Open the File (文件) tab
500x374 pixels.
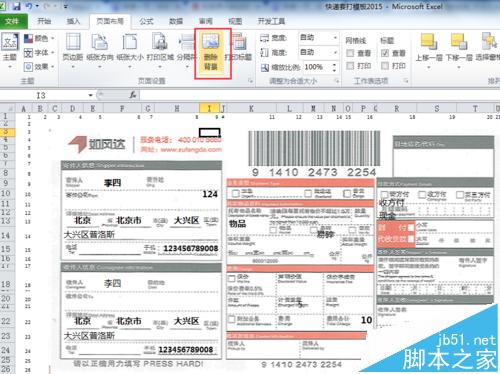tap(13, 21)
